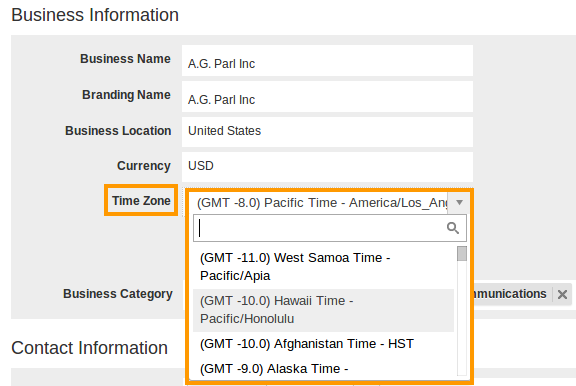The image size is (576, 386).
Task: Click the Business Category label
Action: 118,294
